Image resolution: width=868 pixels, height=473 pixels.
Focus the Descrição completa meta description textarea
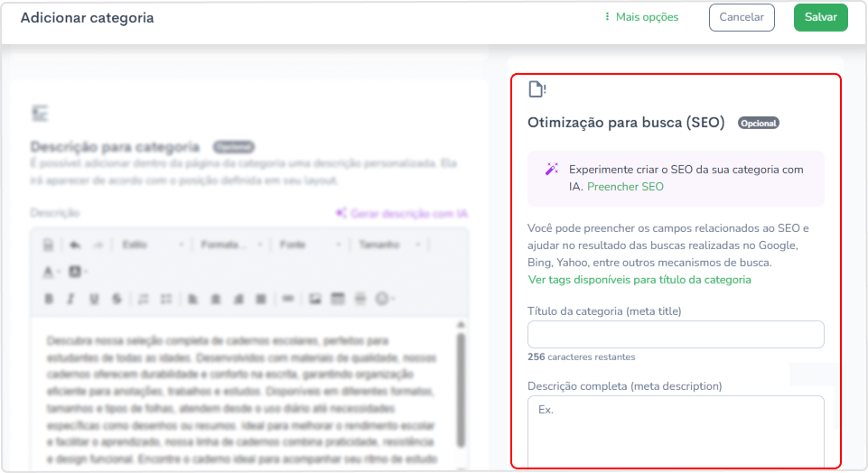pos(676,431)
